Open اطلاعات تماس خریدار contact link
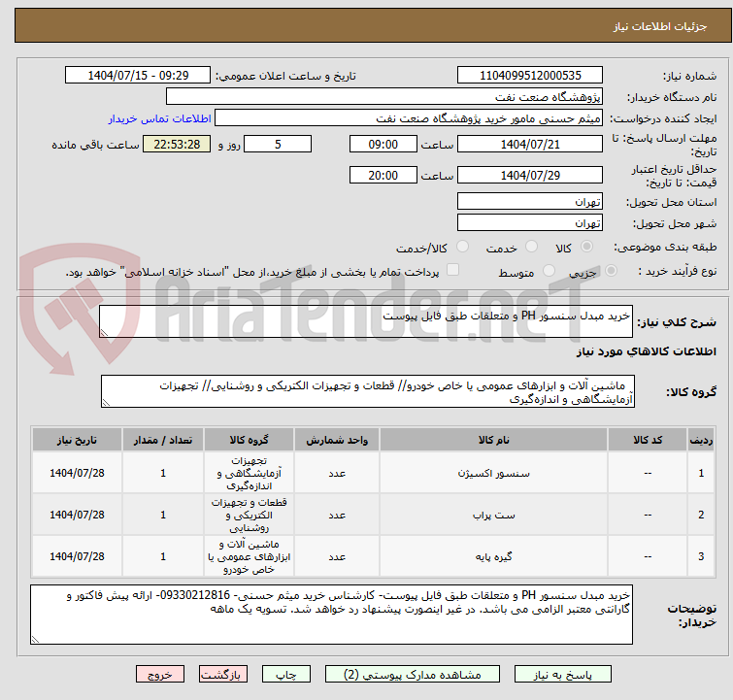Screen dimensions: 733x700 click(160, 118)
